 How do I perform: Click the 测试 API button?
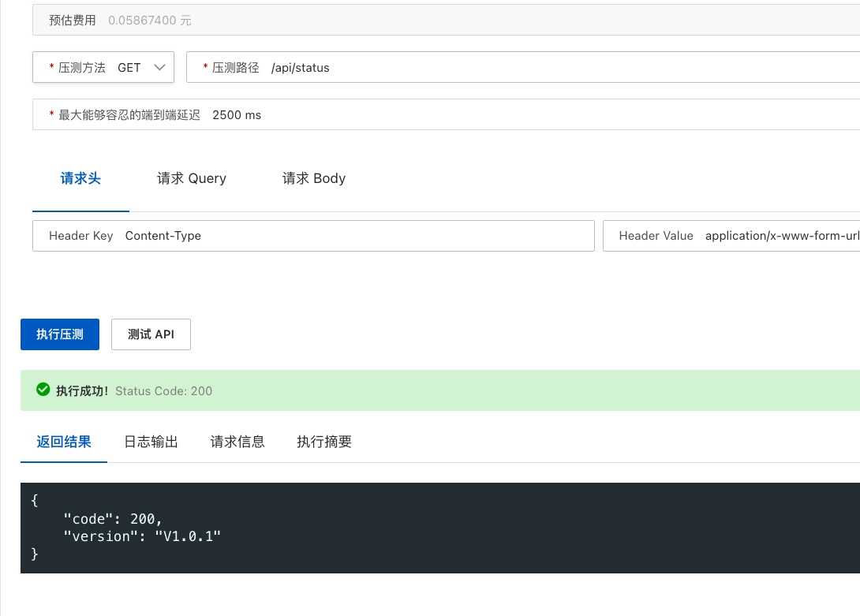pyautogui.click(x=151, y=334)
